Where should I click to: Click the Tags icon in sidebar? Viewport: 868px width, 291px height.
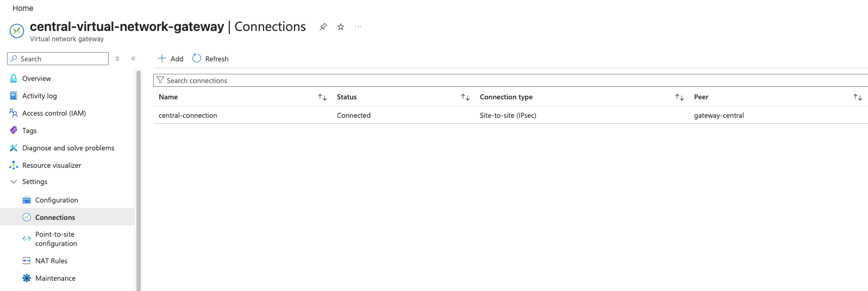(14, 131)
